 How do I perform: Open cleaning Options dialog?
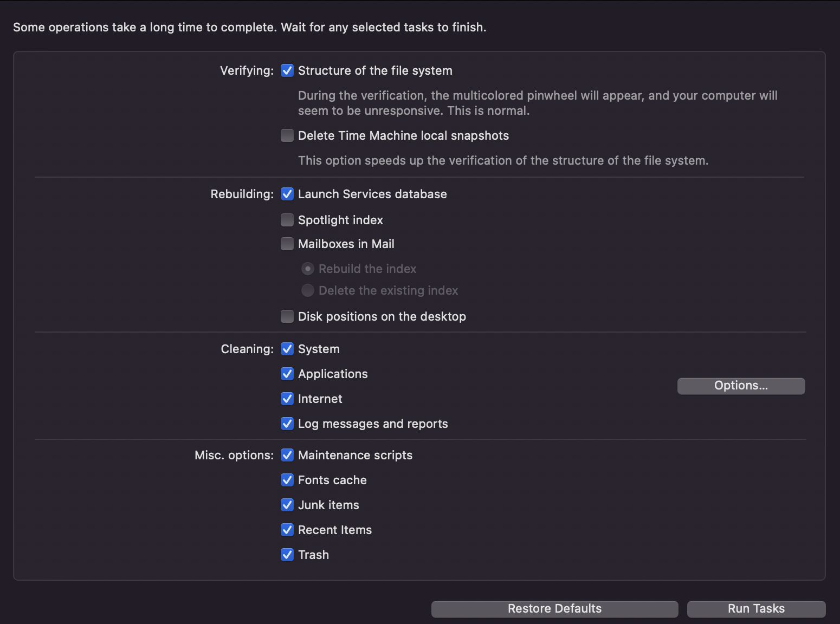click(x=741, y=386)
